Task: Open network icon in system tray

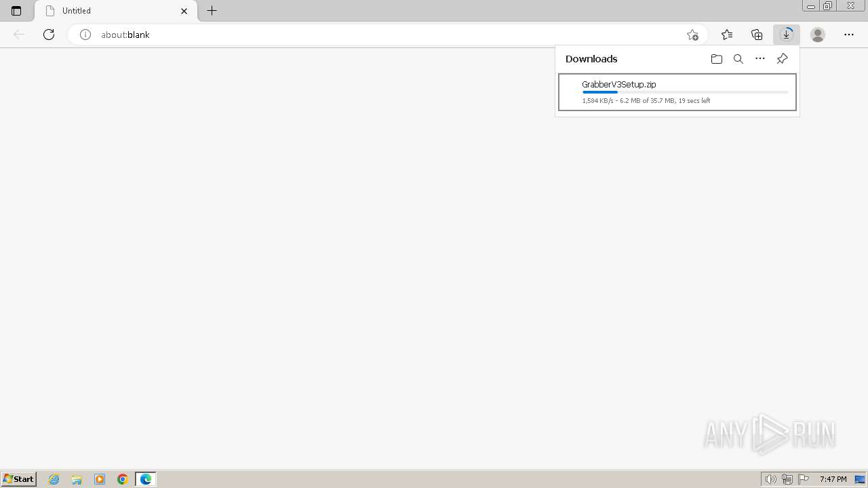Action: pos(787,479)
